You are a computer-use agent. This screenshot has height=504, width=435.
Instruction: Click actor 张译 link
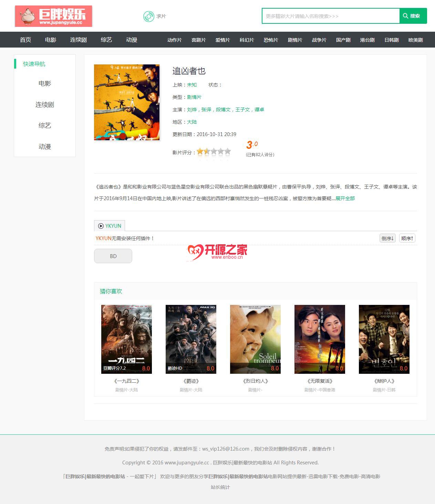coord(206,110)
